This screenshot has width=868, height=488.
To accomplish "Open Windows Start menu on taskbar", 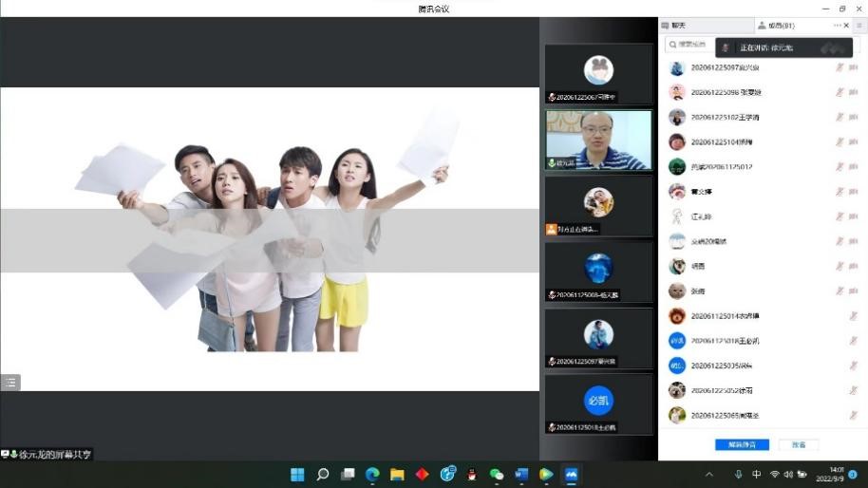I will [297, 474].
